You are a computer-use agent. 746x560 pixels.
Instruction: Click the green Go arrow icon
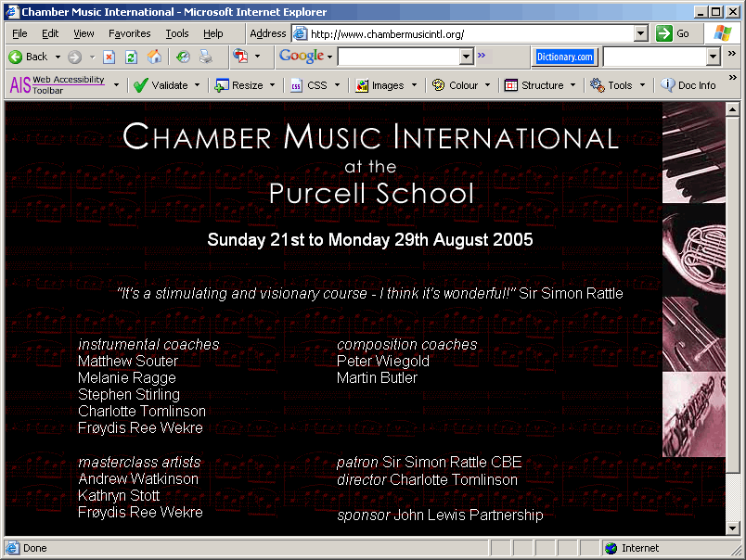663,33
